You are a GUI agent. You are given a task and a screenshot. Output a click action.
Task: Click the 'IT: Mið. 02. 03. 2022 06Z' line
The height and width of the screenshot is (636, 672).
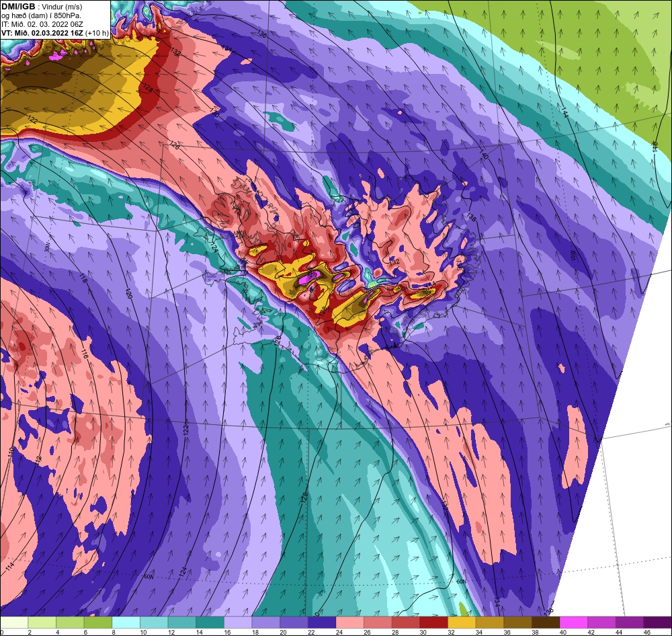[42, 24]
